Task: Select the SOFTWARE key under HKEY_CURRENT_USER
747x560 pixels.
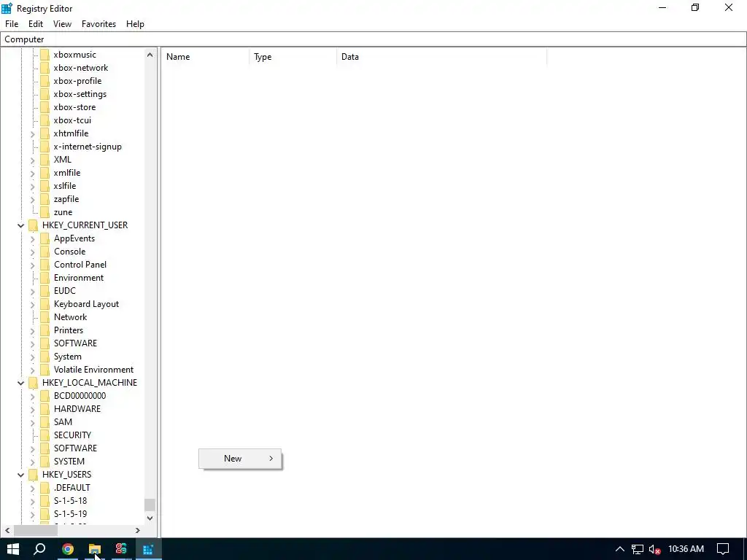Action: [x=75, y=343]
